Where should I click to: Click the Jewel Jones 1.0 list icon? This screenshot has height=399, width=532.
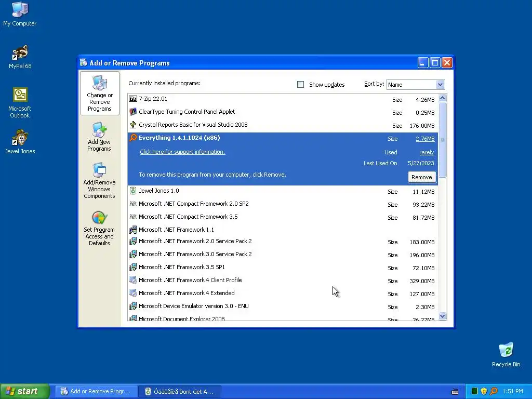point(133,191)
